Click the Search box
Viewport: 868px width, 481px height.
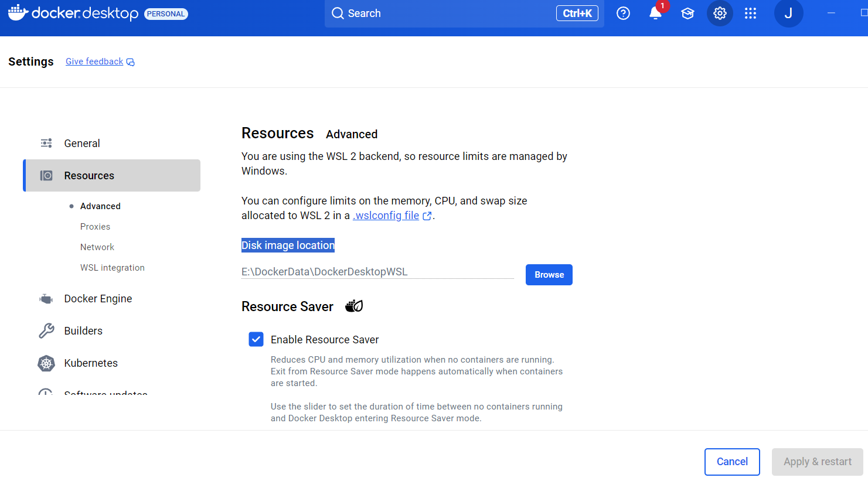click(464, 13)
